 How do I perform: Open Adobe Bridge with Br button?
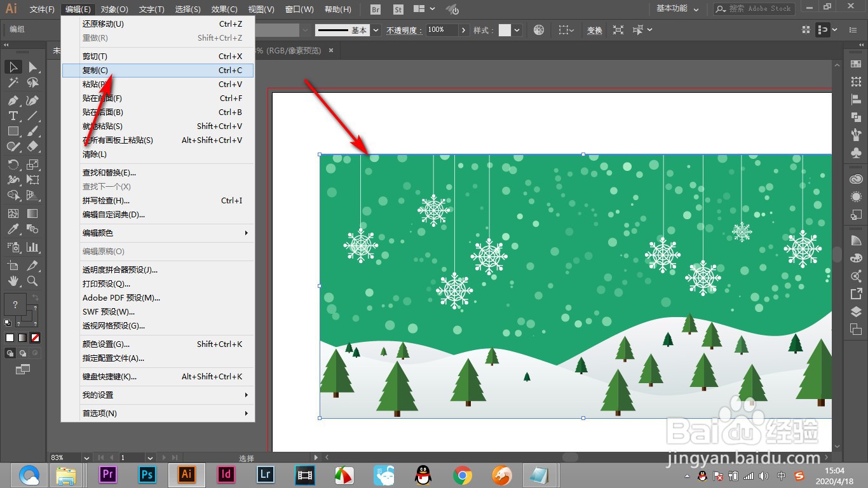375,10
